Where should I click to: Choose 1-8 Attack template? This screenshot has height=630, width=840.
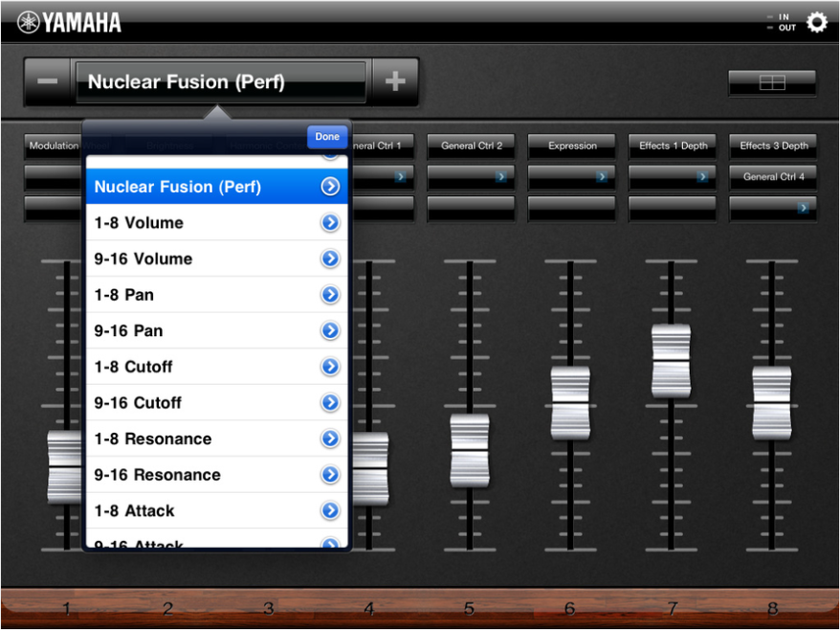tap(217, 510)
